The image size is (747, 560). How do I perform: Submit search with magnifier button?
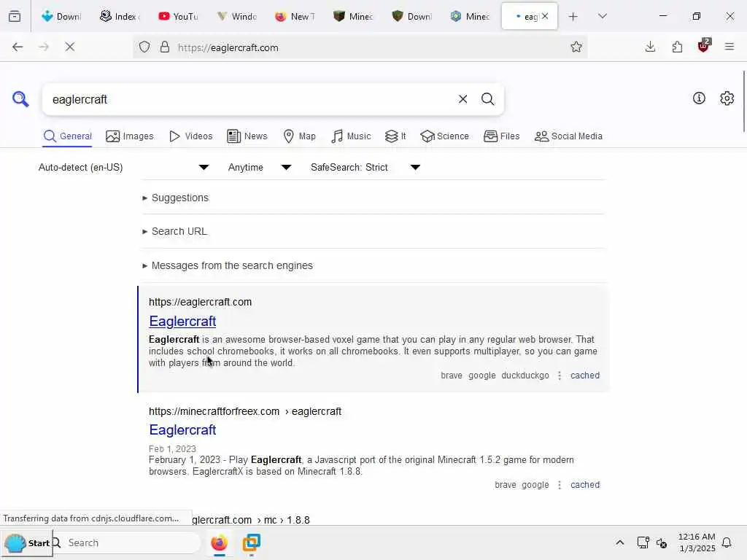point(487,99)
